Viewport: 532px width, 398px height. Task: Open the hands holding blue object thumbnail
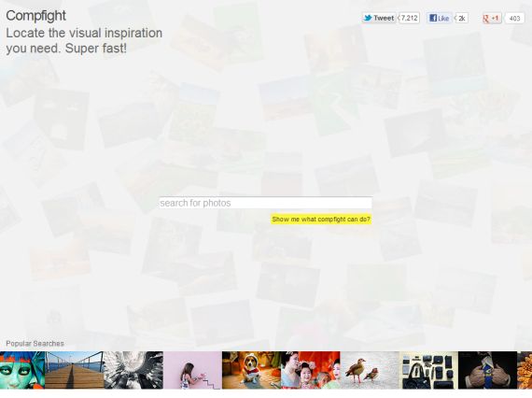tap(487, 370)
